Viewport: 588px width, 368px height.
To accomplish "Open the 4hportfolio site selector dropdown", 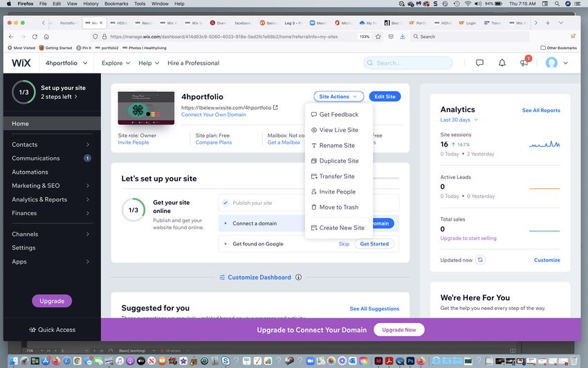I will 66,63.
